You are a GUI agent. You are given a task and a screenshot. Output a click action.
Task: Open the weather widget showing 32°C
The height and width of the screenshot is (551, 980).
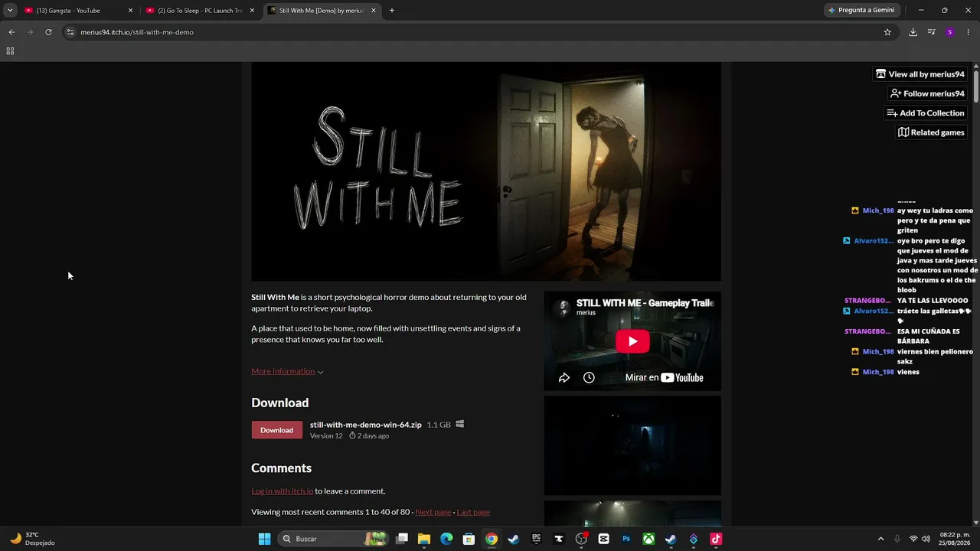(32, 539)
